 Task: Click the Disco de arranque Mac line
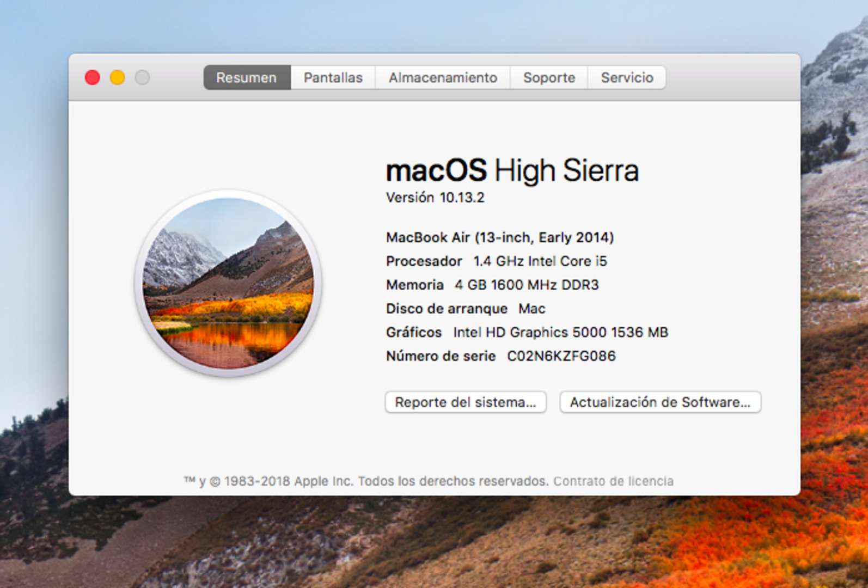click(466, 309)
